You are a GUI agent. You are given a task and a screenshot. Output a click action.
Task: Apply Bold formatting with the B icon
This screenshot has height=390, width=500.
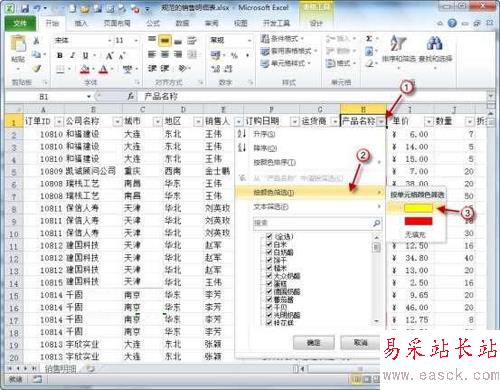(60, 55)
